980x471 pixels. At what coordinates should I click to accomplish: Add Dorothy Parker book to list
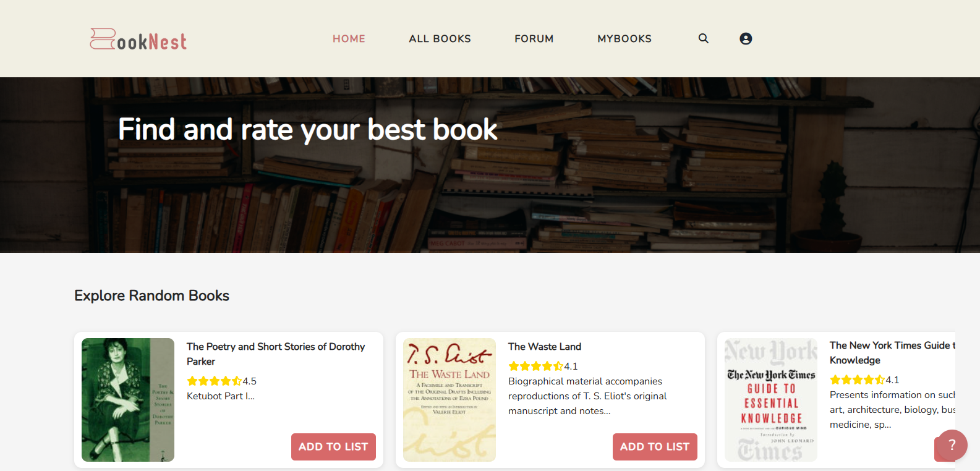pyautogui.click(x=333, y=446)
